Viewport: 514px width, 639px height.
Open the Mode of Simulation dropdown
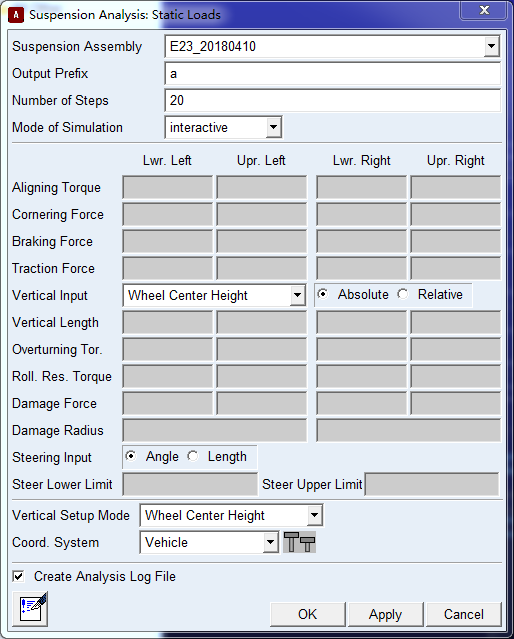[x=274, y=128]
